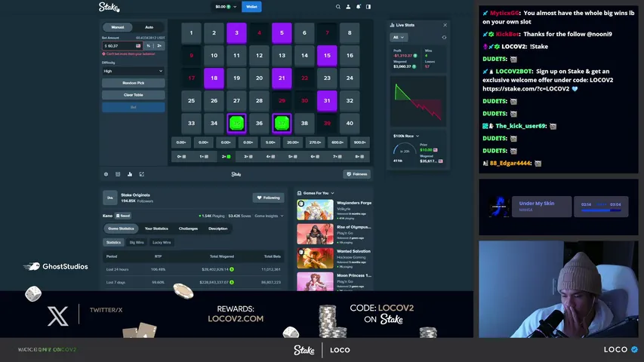This screenshot has width=644, height=362.
Task: Select the Big Wins sub-tab
Action: tap(137, 243)
